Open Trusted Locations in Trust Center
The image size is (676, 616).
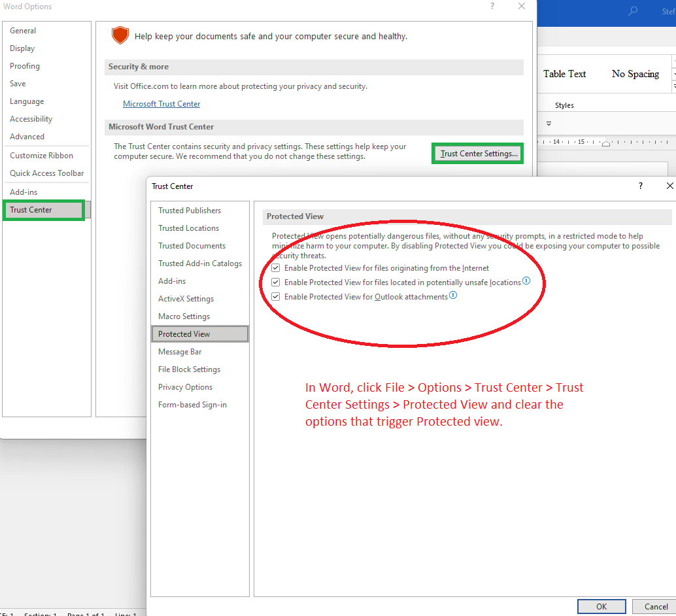pyautogui.click(x=199, y=228)
